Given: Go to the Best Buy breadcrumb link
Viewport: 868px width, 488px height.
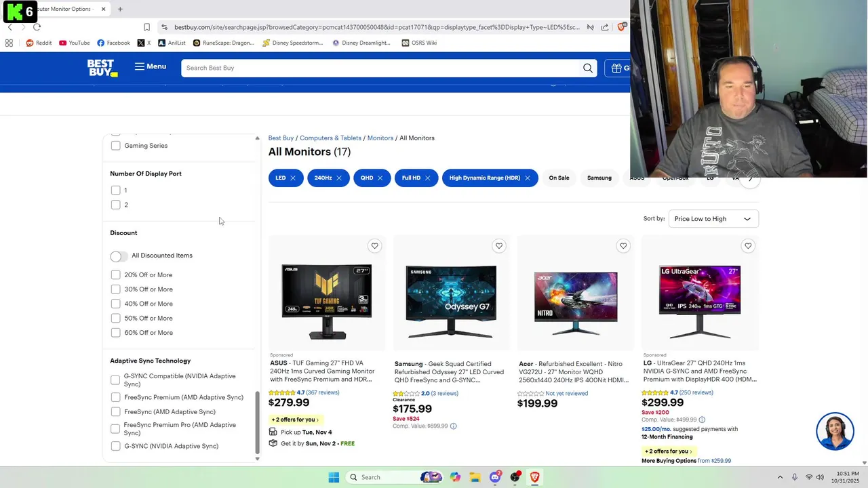Looking at the screenshot, I should 281,138.
